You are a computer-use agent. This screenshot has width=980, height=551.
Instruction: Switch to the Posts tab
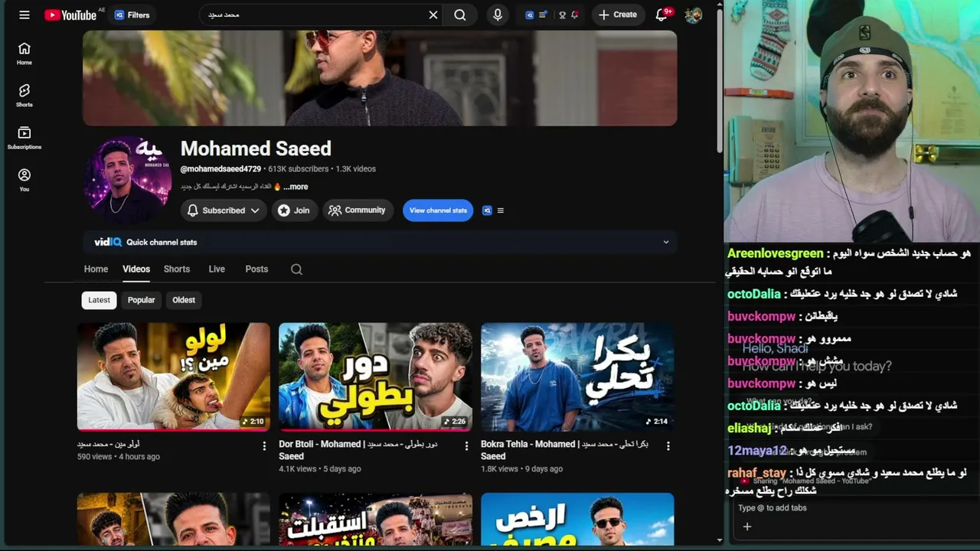click(x=256, y=269)
